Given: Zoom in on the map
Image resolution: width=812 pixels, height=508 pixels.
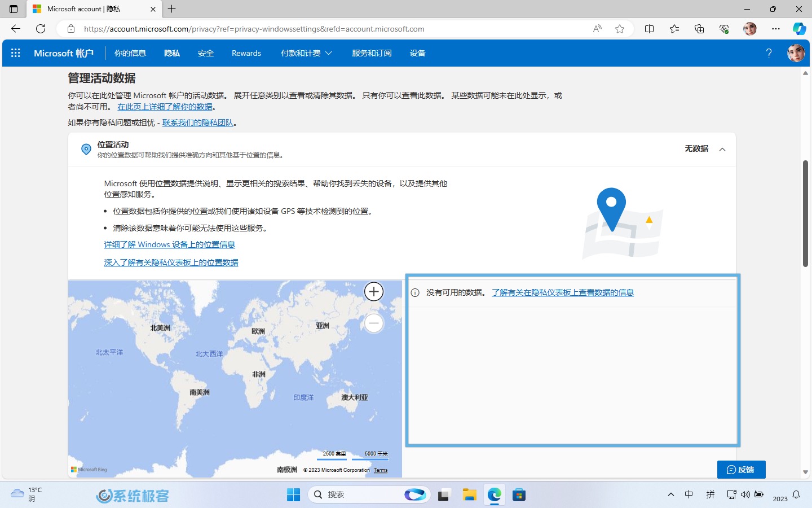Looking at the screenshot, I should pyautogui.click(x=374, y=292).
